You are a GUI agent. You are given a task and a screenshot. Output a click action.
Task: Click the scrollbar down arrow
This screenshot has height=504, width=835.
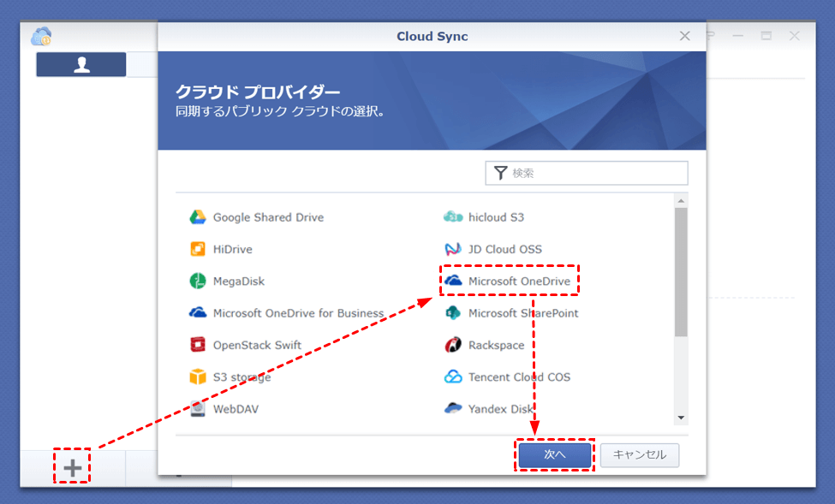pos(681,418)
